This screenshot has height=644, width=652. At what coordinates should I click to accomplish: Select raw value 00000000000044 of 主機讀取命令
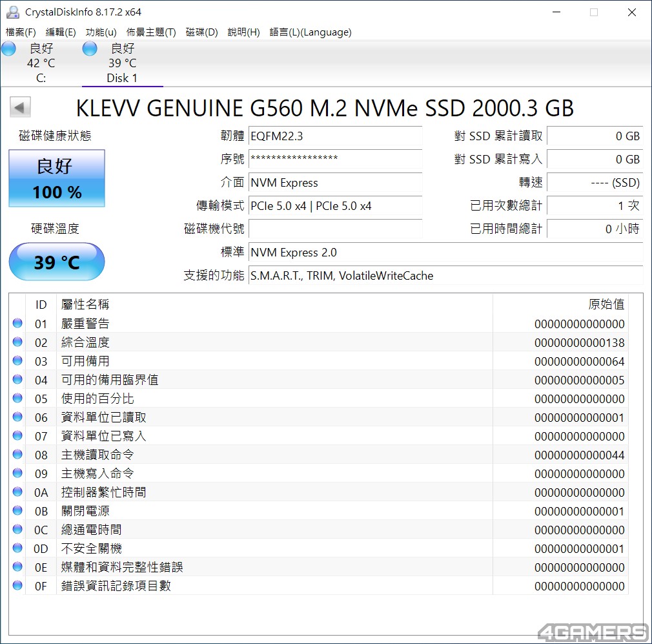click(x=579, y=455)
